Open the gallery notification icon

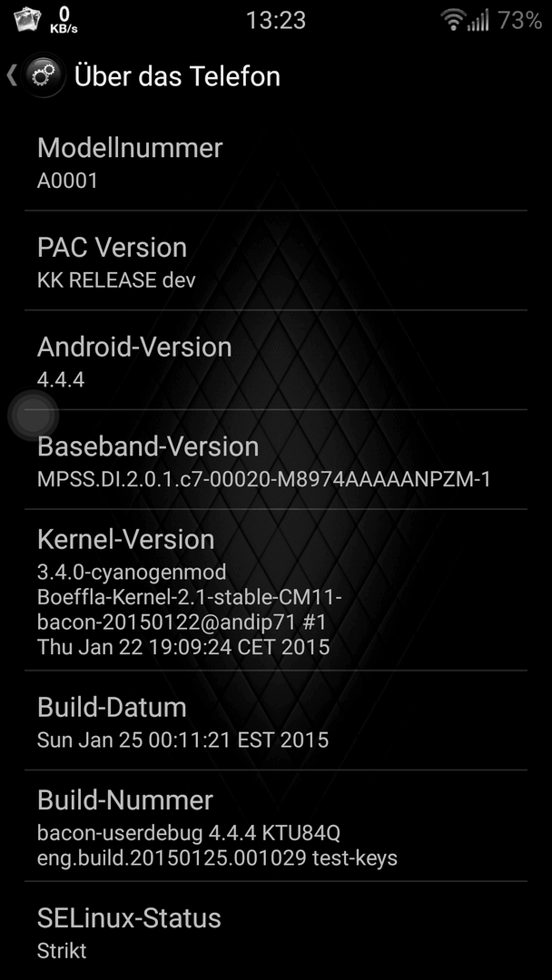point(27,20)
